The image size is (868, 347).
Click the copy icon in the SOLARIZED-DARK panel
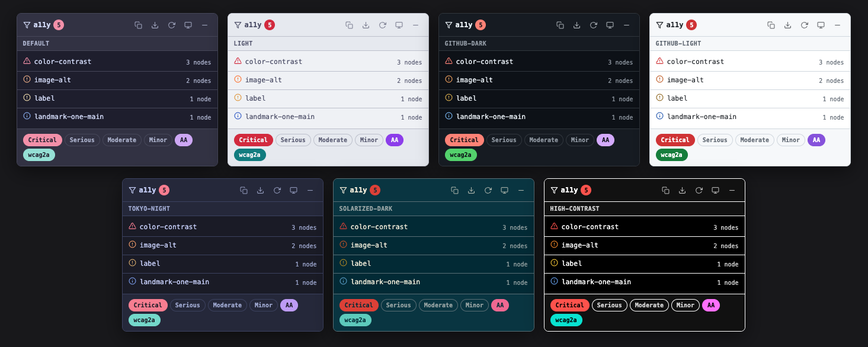454,190
